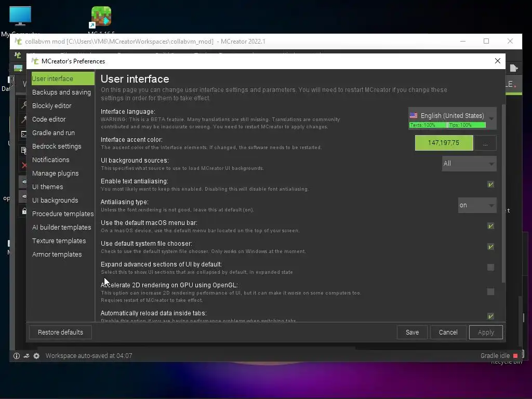
Task: Click Workspace auto-saved at 04:07 status text
Action: [x=89, y=355]
